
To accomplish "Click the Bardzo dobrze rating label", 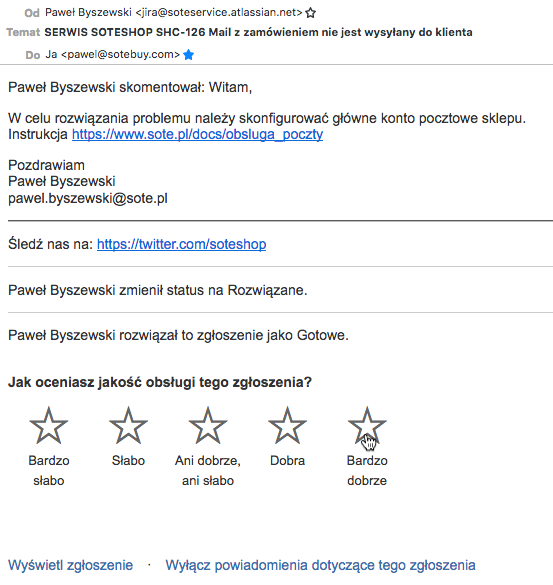I will tap(367, 470).
